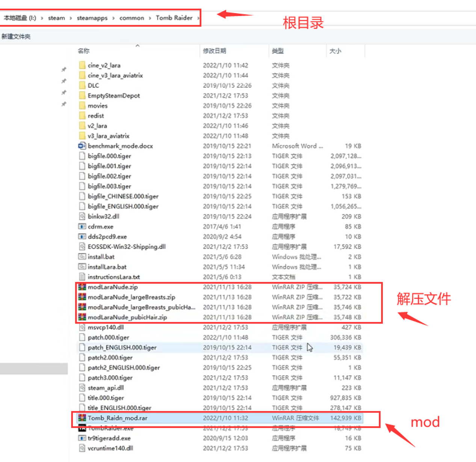Click the bigfile.000.tiger file icon
Image resolution: width=476 pixels, height=462 pixels.
click(x=82, y=156)
